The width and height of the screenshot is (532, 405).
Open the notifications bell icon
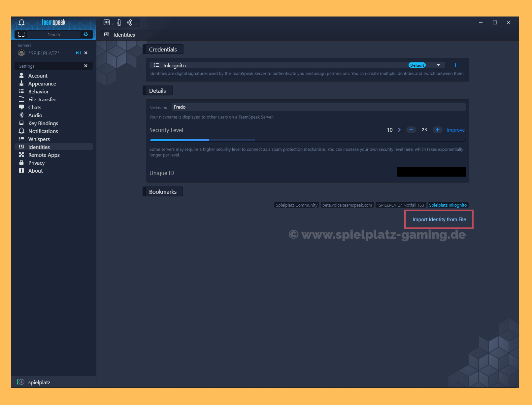click(x=21, y=22)
